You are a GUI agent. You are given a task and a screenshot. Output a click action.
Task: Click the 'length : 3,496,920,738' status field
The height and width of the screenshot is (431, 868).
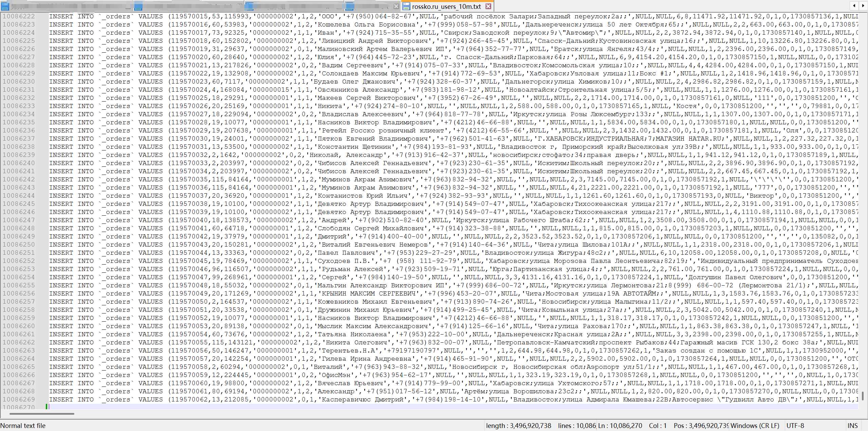click(518, 426)
